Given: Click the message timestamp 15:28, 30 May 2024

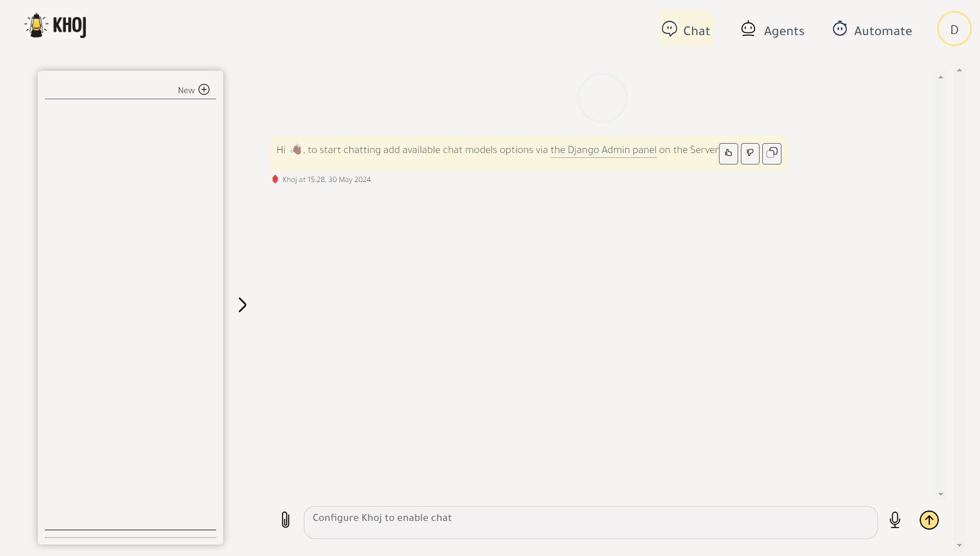Looking at the screenshot, I should [339, 180].
